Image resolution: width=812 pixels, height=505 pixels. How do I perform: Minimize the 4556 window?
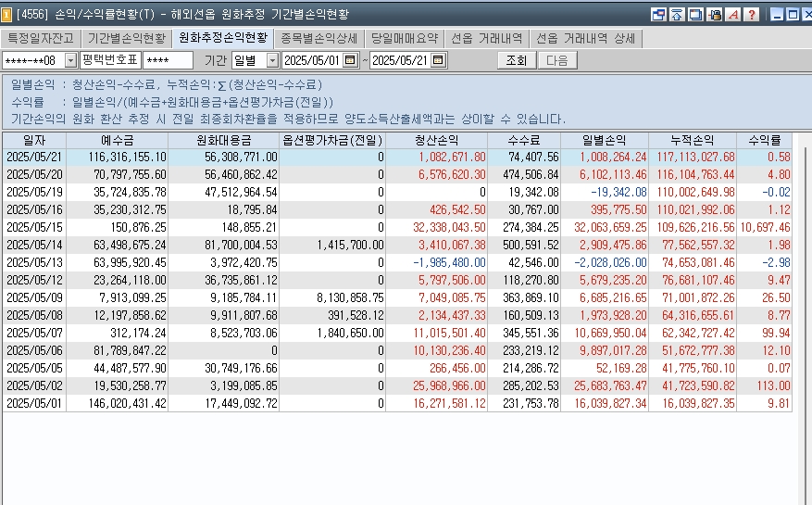pyautogui.click(x=776, y=15)
